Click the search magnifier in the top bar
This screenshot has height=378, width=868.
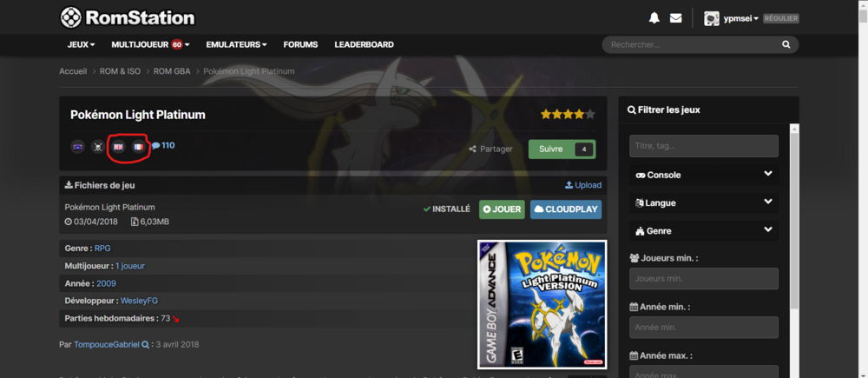(786, 44)
